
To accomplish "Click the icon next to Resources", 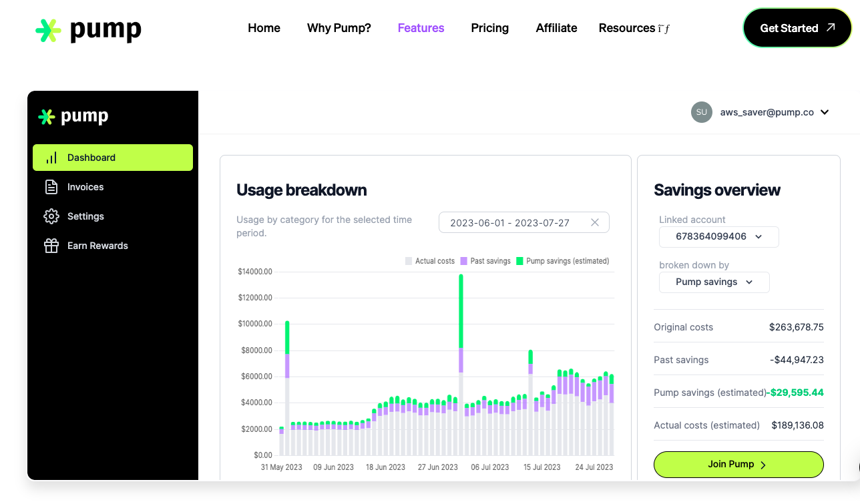I will [664, 28].
